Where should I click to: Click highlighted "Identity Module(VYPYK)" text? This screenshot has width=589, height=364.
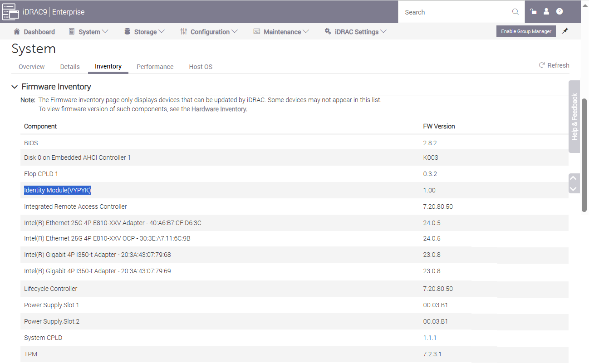(x=58, y=190)
